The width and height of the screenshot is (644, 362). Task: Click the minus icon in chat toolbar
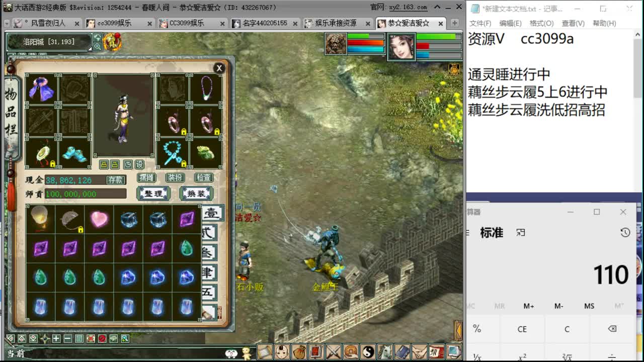tap(68, 338)
